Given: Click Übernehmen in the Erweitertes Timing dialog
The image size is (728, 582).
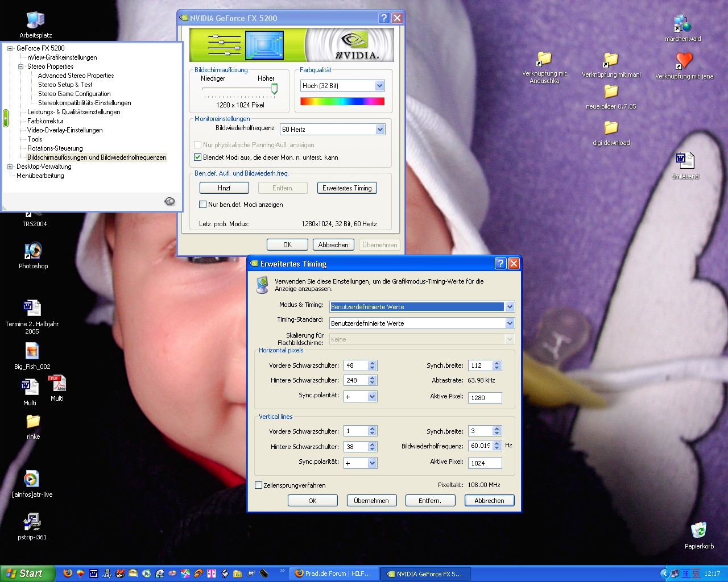Looking at the screenshot, I should [x=371, y=501].
